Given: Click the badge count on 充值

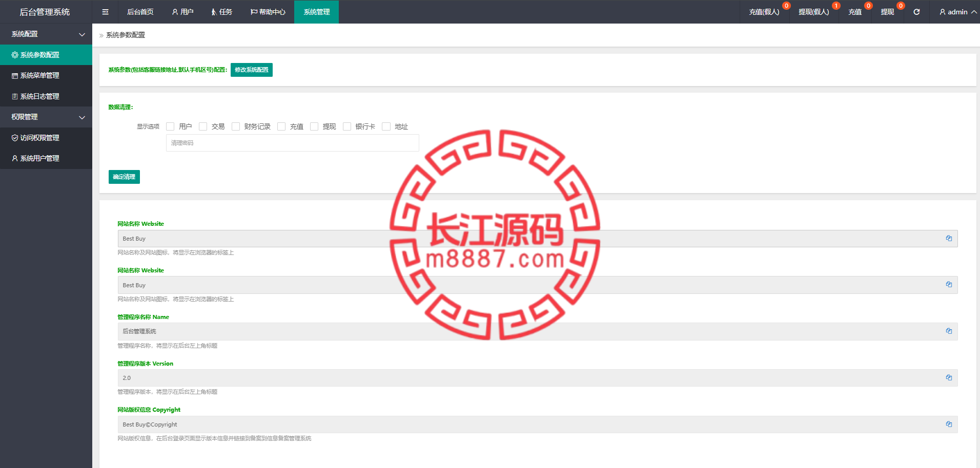Looking at the screenshot, I should click(x=868, y=6).
